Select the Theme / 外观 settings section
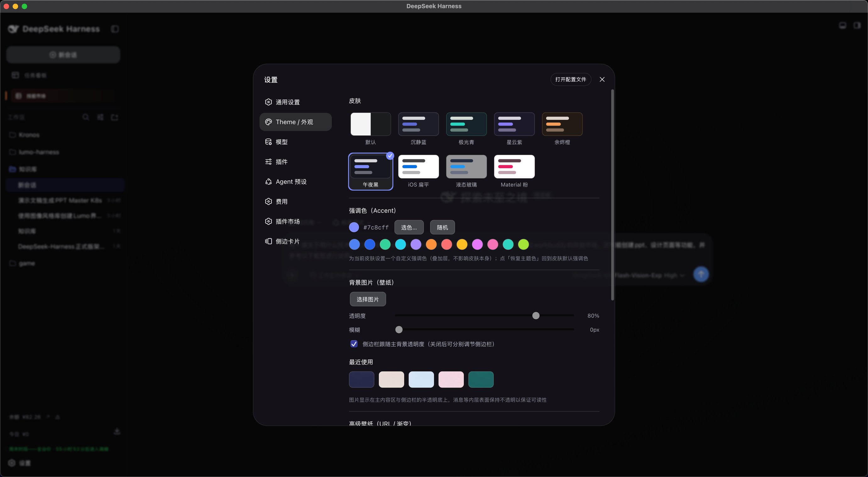 [295, 122]
